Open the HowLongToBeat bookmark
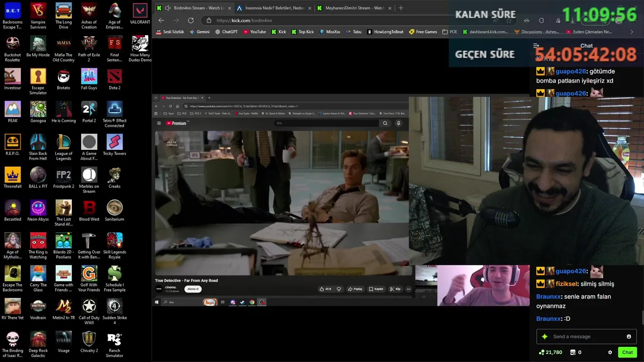The height and width of the screenshot is (362, 644). [385, 32]
